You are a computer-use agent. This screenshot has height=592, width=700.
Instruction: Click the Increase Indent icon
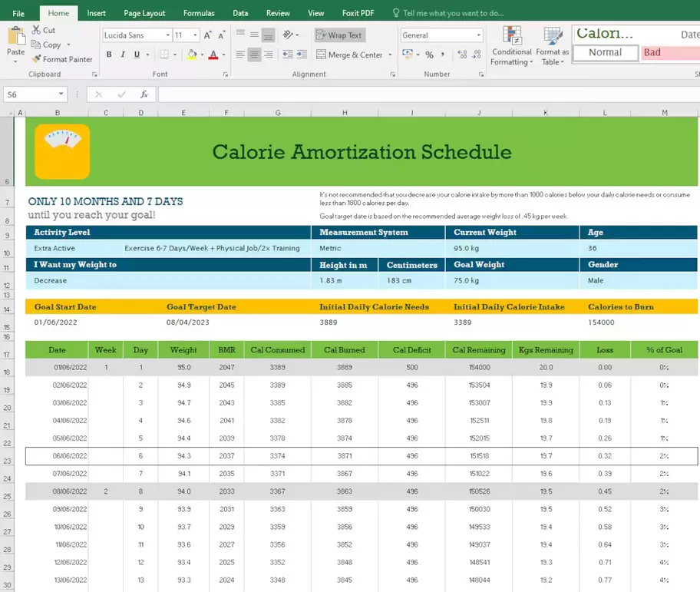pos(300,55)
